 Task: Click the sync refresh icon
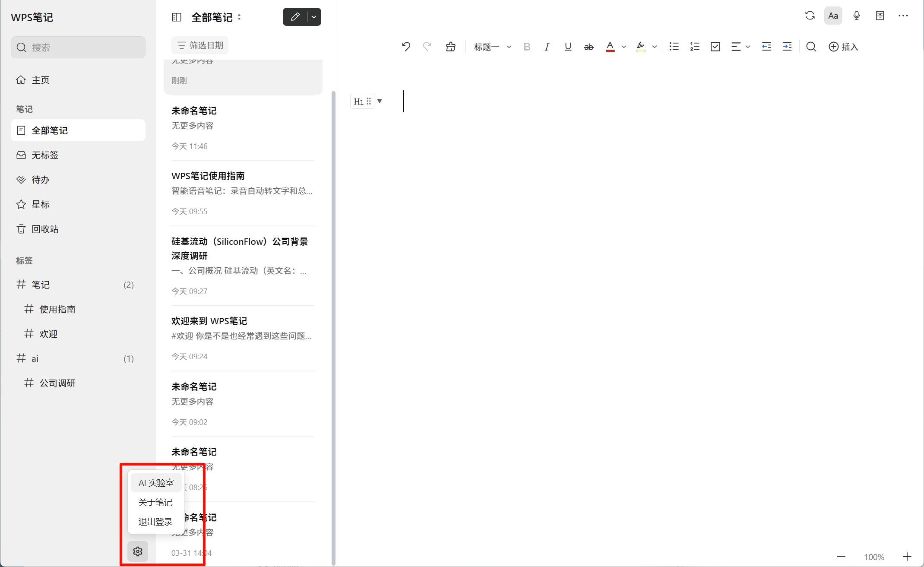click(x=810, y=16)
